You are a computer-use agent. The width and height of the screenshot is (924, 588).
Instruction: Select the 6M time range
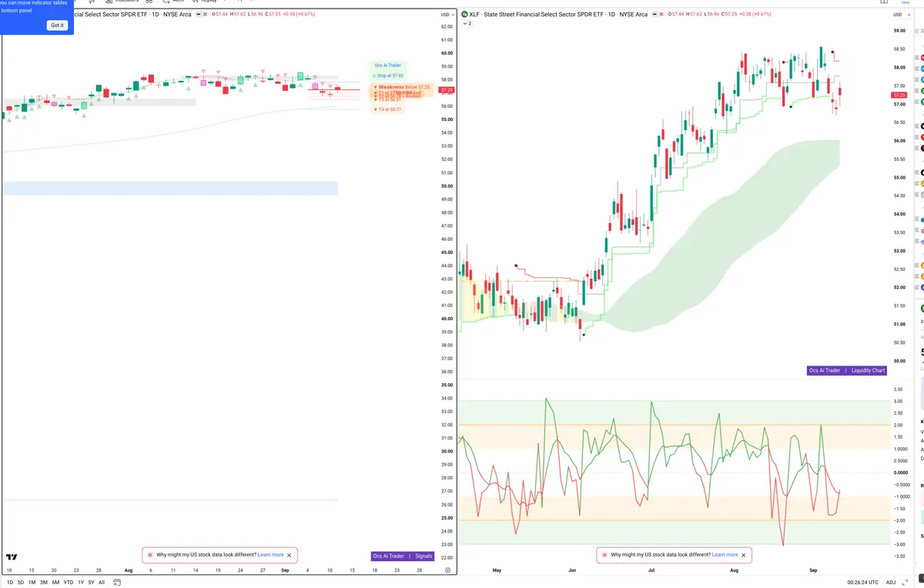pyautogui.click(x=55, y=582)
